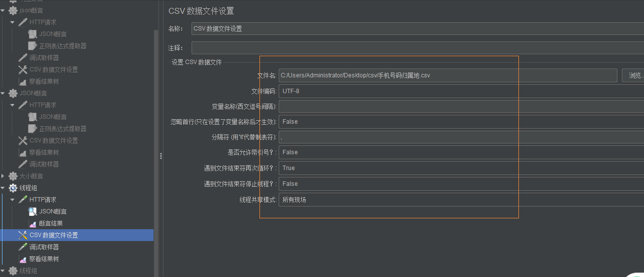Select 正则表达式提取器 icon in uppercase JSON断言 group
This screenshot has width=644, height=277.
point(32,129)
